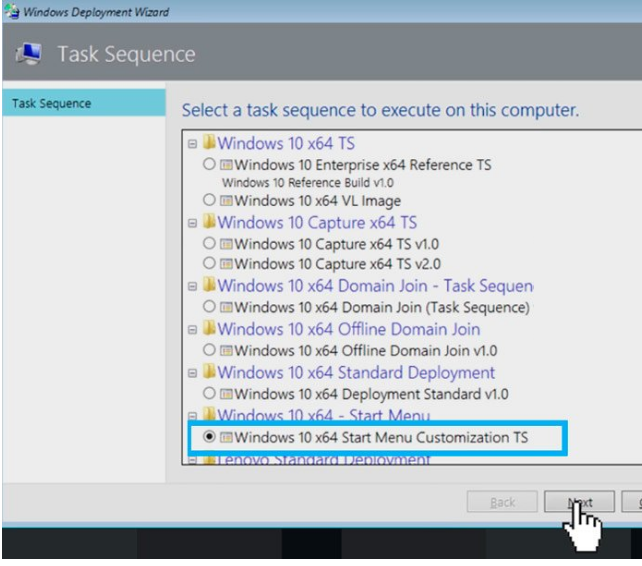
Task: Collapse the Windows 10 x64 TS folder
Action: (x=192, y=144)
